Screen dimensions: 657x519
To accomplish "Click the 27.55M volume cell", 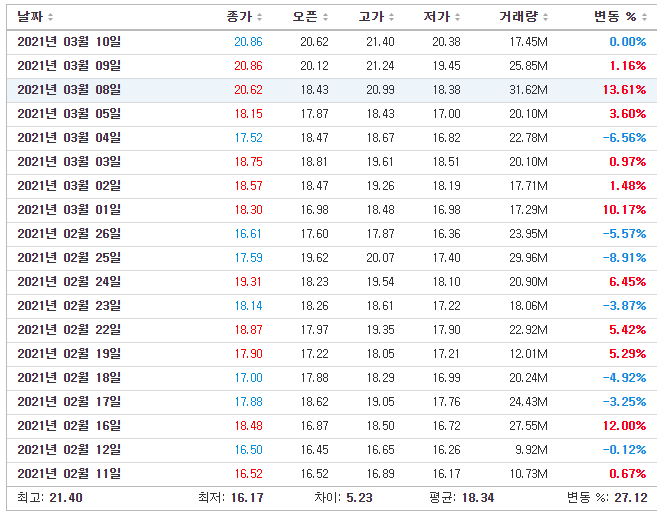I will 528,426.
